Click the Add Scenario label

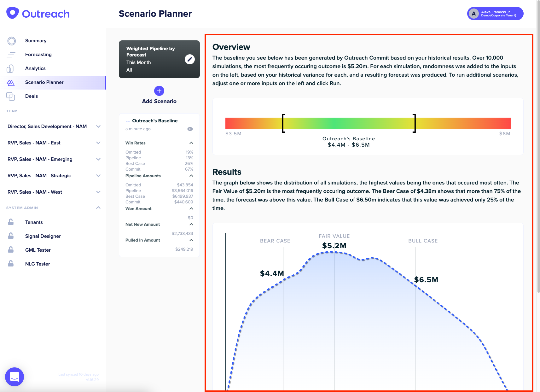[159, 101]
